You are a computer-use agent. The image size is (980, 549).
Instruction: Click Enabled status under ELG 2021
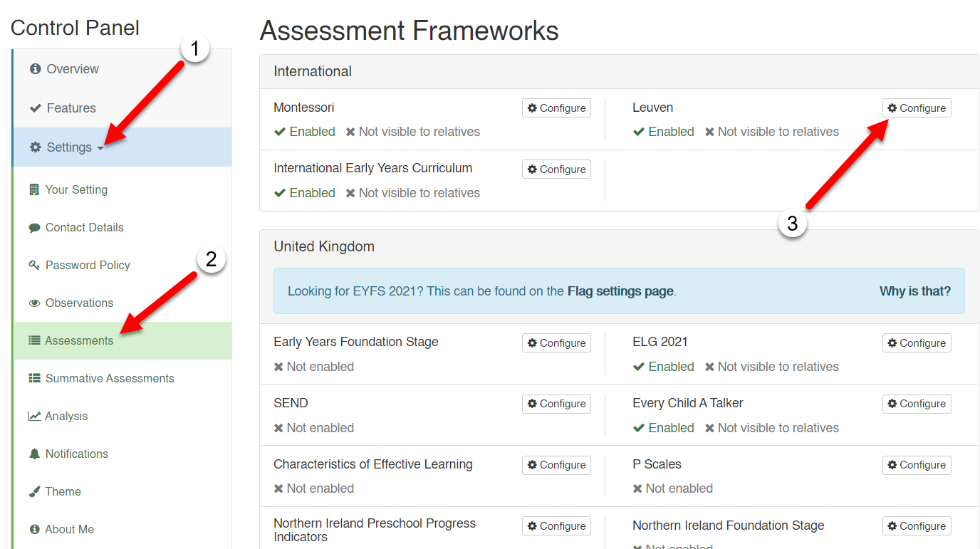click(664, 367)
